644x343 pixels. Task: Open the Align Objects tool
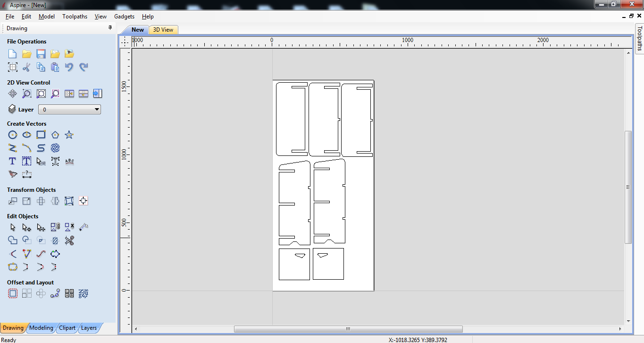pyautogui.click(x=84, y=201)
